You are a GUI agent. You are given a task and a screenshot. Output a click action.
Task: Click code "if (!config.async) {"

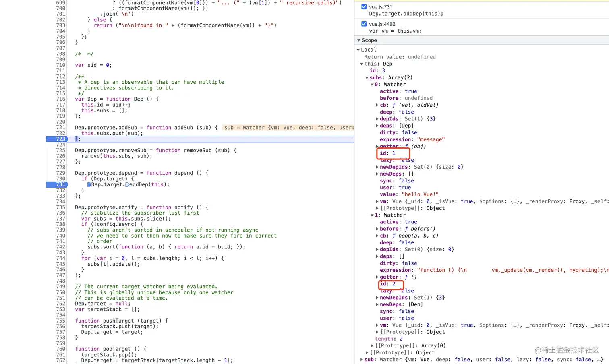[x=112, y=224]
